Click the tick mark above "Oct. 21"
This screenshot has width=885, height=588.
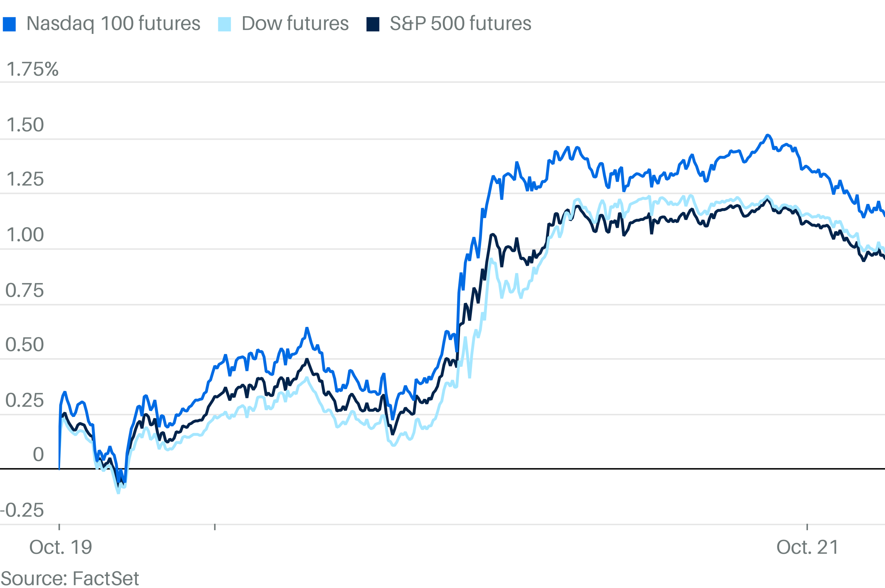click(807, 527)
